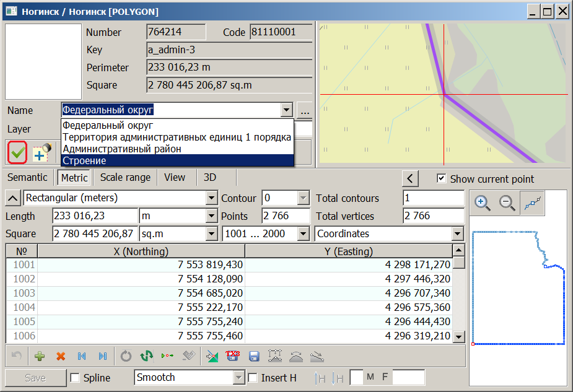Zoom in on the contour preview with the magnifier
The height and width of the screenshot is (392, 573).
483,203
